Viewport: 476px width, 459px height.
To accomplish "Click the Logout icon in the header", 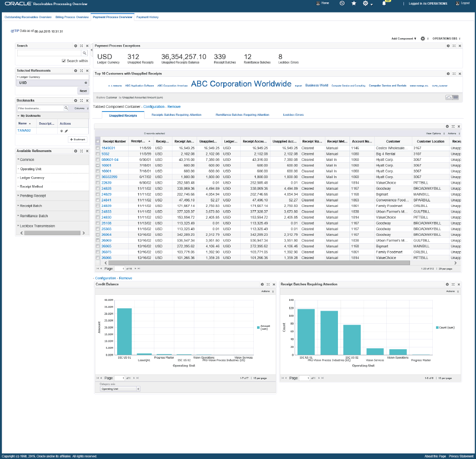I will pos(457,3).
